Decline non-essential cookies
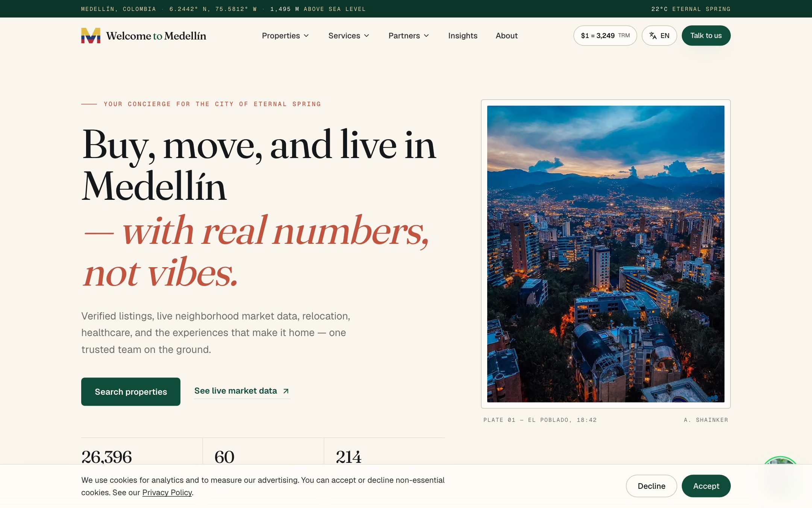Screen dimensions: 812x508 pyautogui.click(x=651, y=486)
